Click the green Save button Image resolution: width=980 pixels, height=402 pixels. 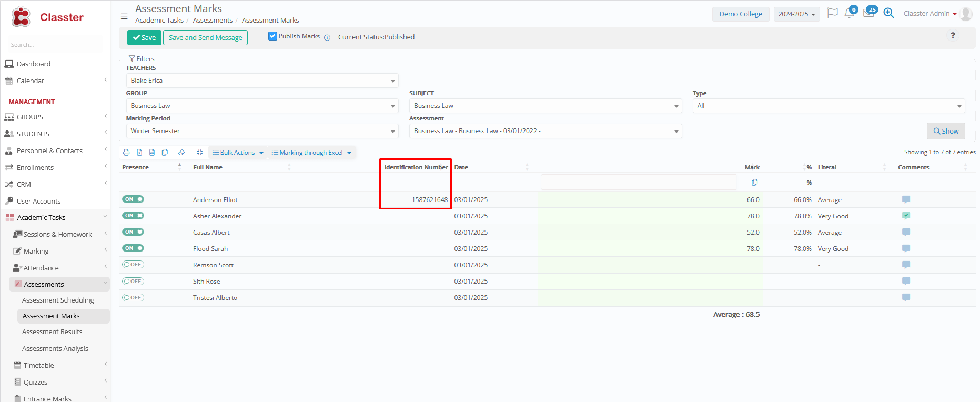(x=144, y=37)
